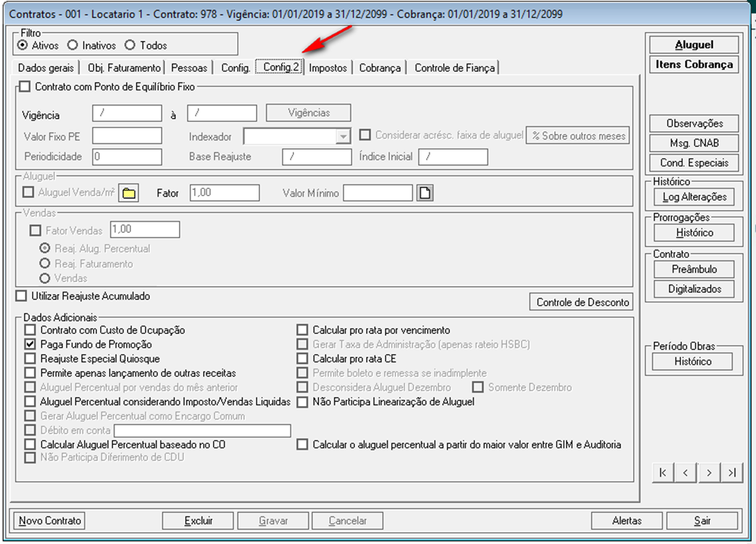The width and height of the screenshot is (756, 544).
Task: Select the Ativos filter radio button
Action: 23,45
